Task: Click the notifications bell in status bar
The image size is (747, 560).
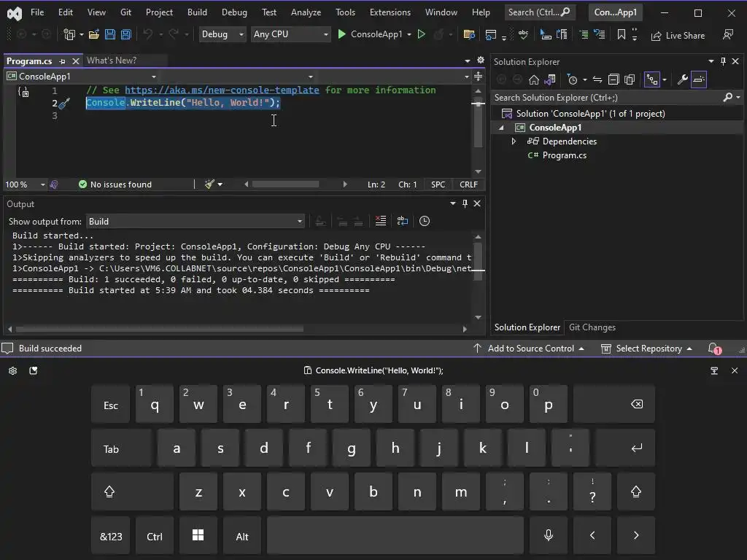Action: tap(714, 349)
